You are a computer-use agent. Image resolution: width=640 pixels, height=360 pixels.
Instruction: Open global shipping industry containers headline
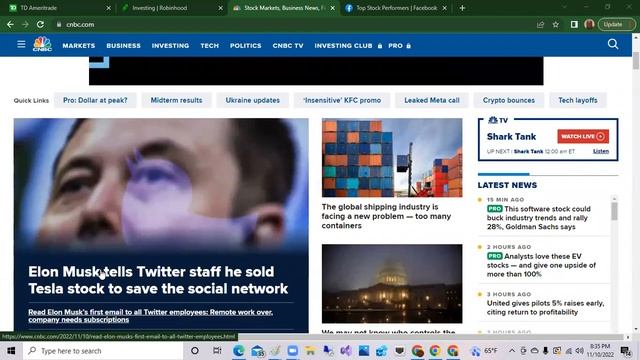coord(386,216)
